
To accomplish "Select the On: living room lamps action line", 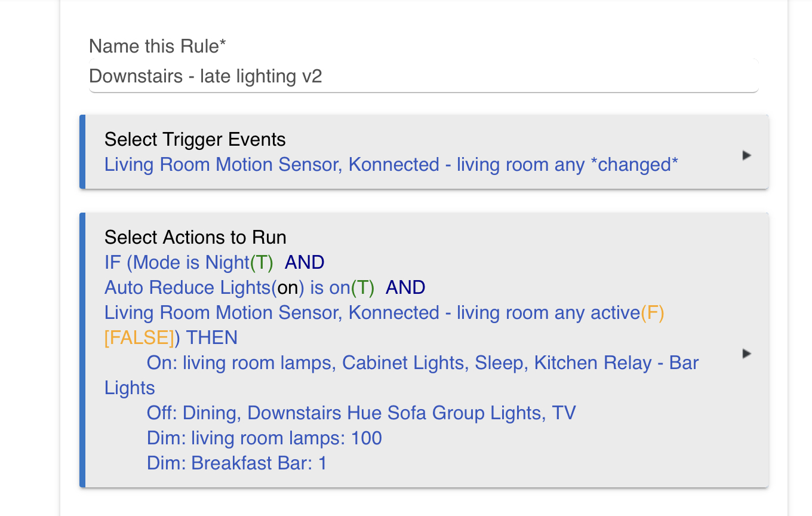I will [401, 376].
